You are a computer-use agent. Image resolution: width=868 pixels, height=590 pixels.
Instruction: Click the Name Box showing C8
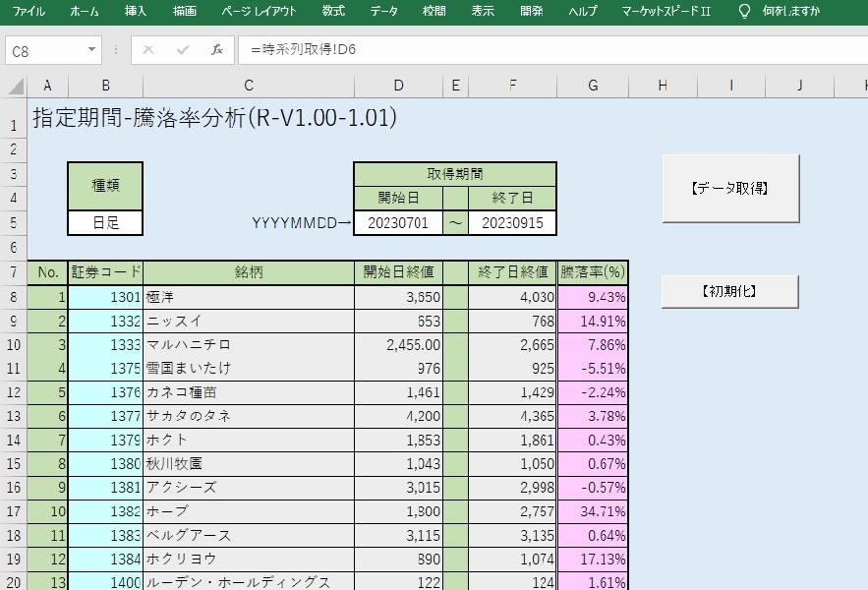(x=47, y=51)
